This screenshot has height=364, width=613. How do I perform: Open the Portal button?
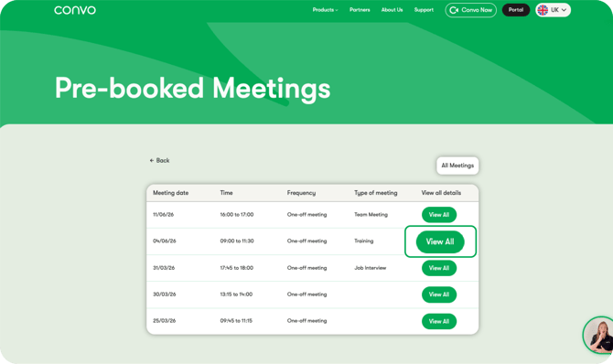tap(516, 10)
